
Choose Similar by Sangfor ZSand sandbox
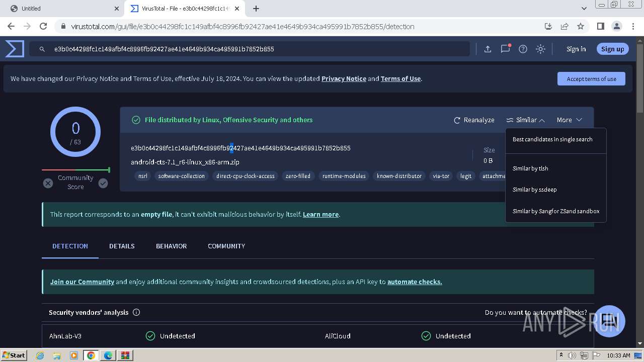pos(556,211)
